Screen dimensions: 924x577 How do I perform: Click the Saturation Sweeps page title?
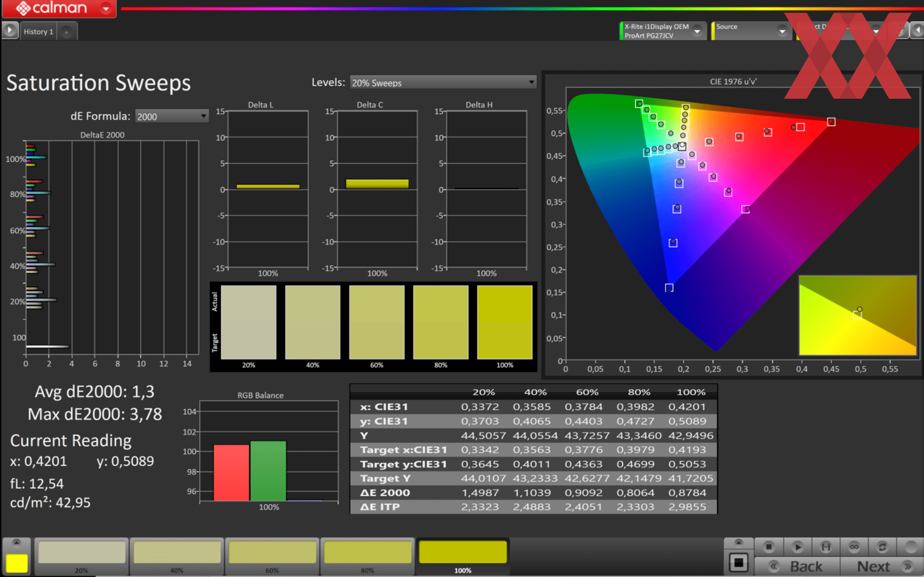98,83
